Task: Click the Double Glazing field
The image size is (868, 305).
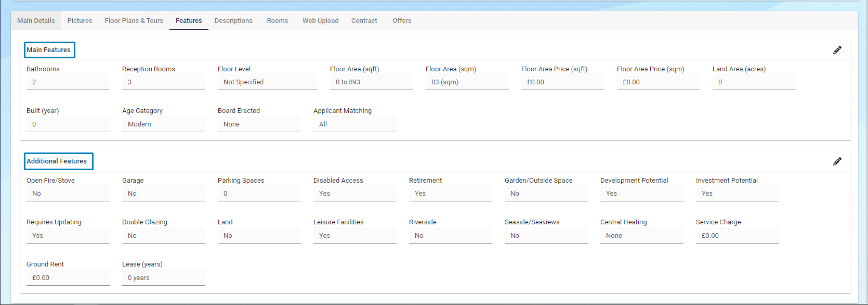Action: click(164, 236)
